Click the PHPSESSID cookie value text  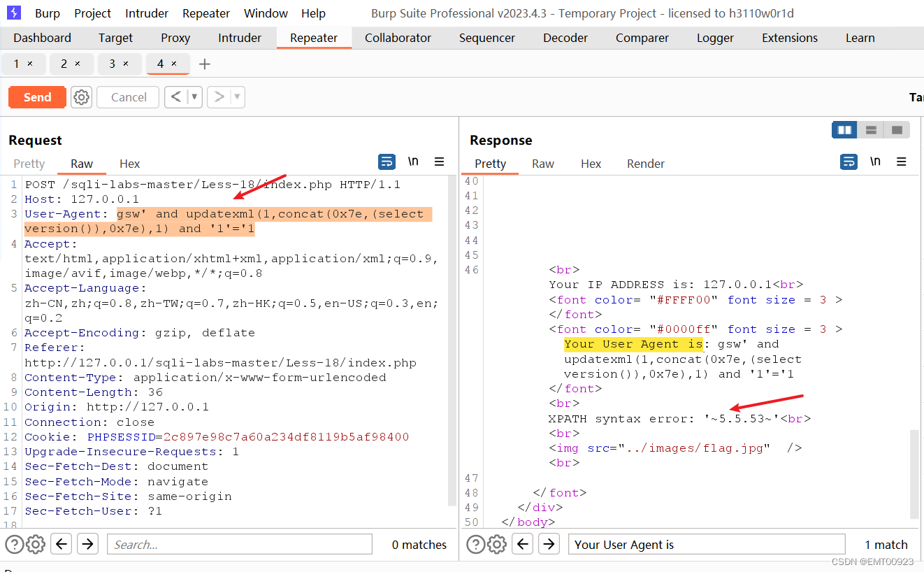point(286,437)
